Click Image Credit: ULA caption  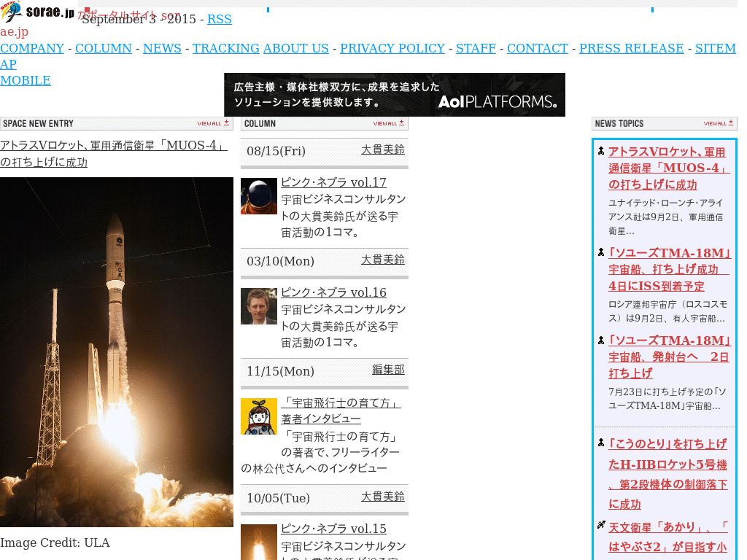pos(55,542)
